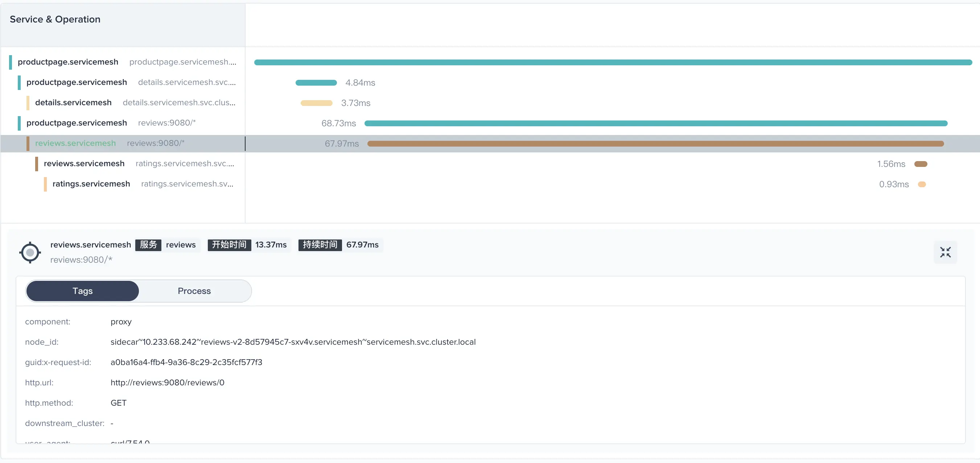Open the details.servicemesh span row
The height and width of the screenshot is (463, 980).
(x=73, y=103)
